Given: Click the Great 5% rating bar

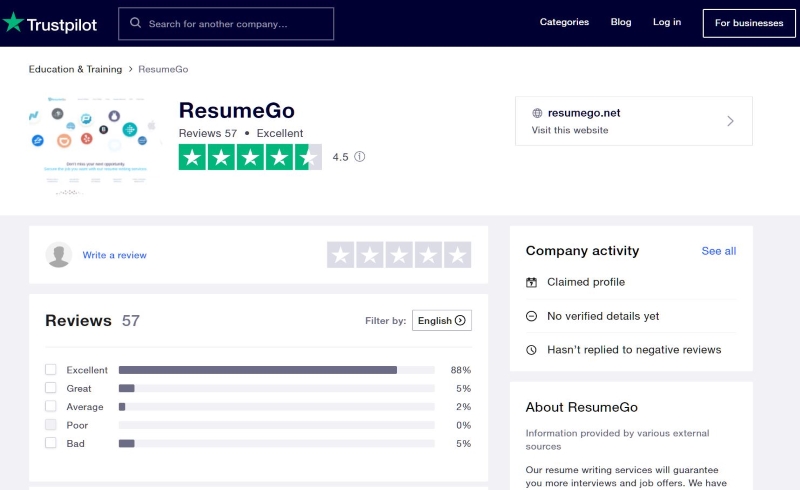Looking at the screenshot, I should click(277, 388).
